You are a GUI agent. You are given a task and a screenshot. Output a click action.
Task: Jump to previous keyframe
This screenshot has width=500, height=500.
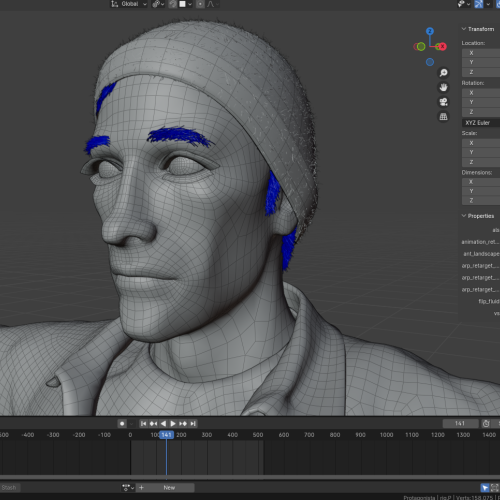153,424
